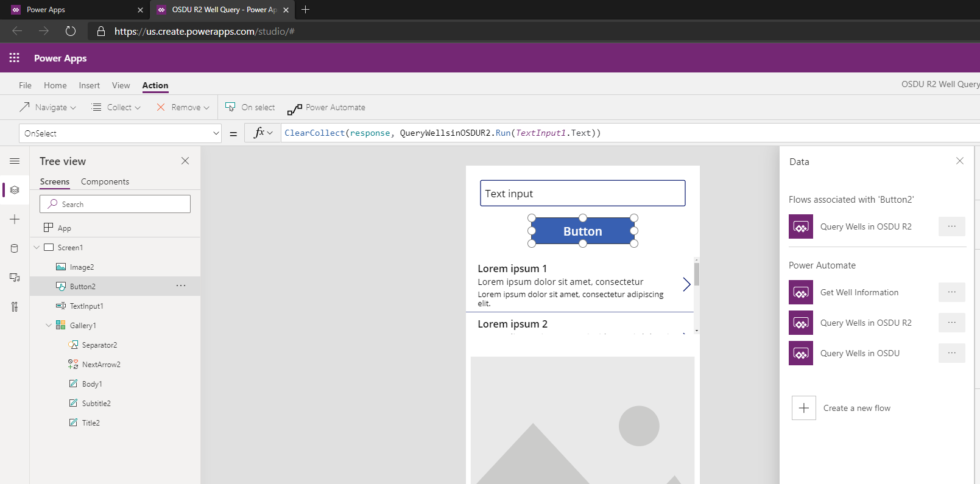Open Advanced tools icon in left rail
This screenshot has height=484, width=980.
(x=15, y=307)
